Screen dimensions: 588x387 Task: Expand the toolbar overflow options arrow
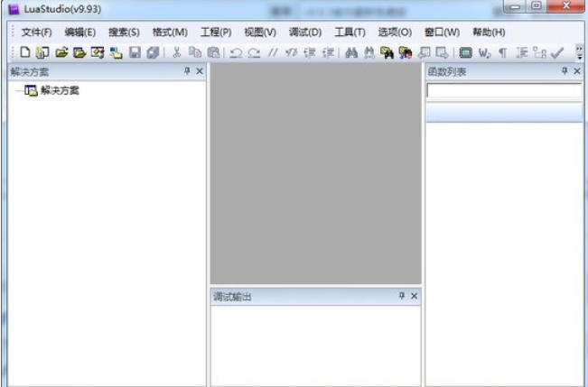(x=579, y=52)
